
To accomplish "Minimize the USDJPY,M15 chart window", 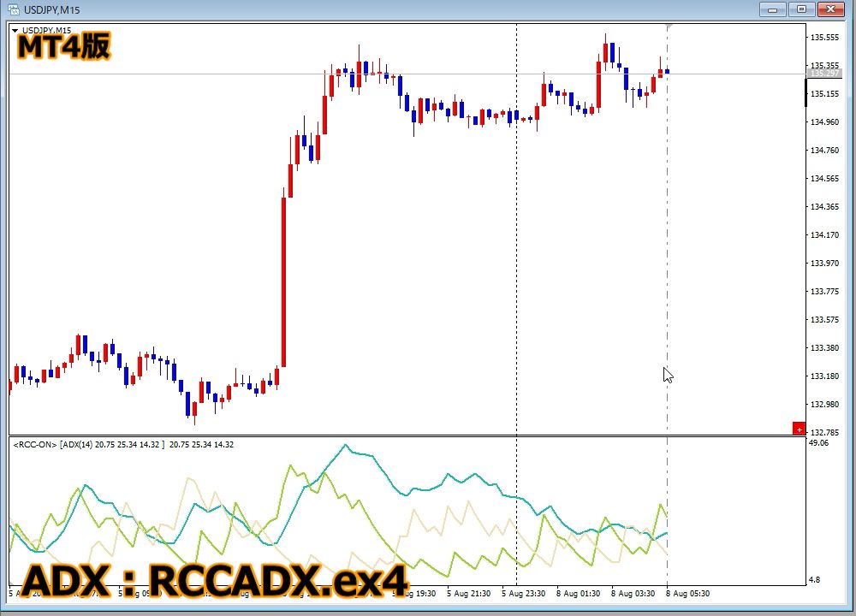I will 772,9.
